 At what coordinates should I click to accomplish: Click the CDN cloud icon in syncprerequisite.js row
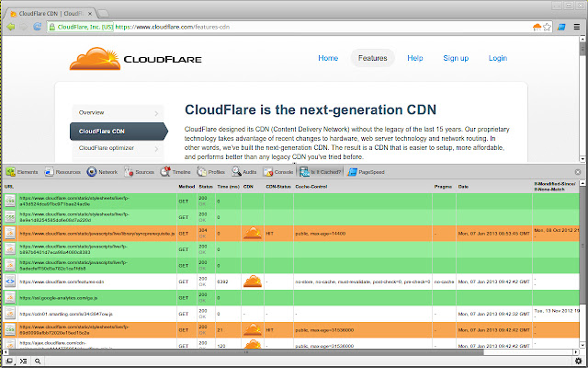(253, 233)
